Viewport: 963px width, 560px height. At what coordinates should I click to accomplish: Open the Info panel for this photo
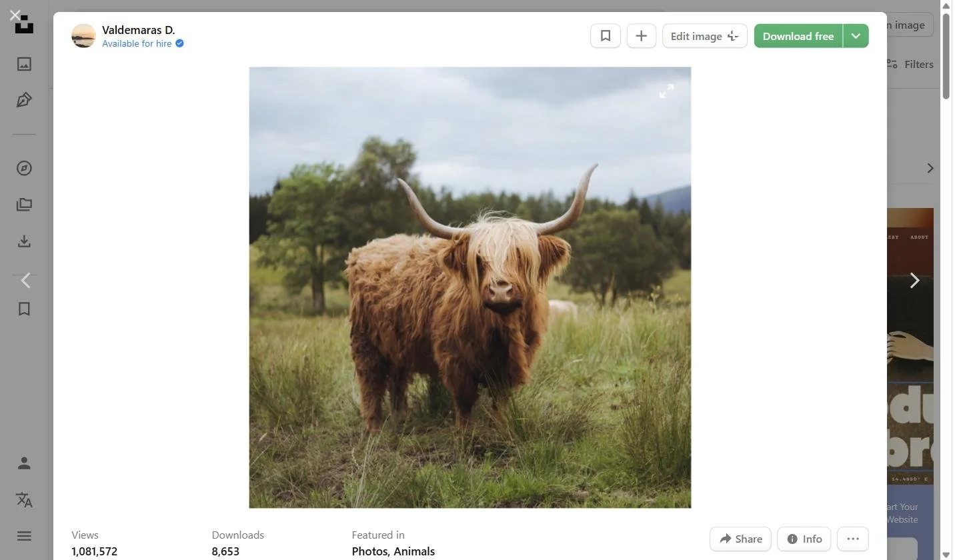[804, 539]
